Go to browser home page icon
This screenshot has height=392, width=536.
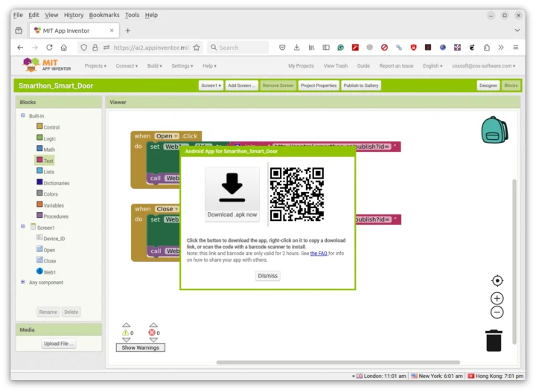(x=64, y=48)
